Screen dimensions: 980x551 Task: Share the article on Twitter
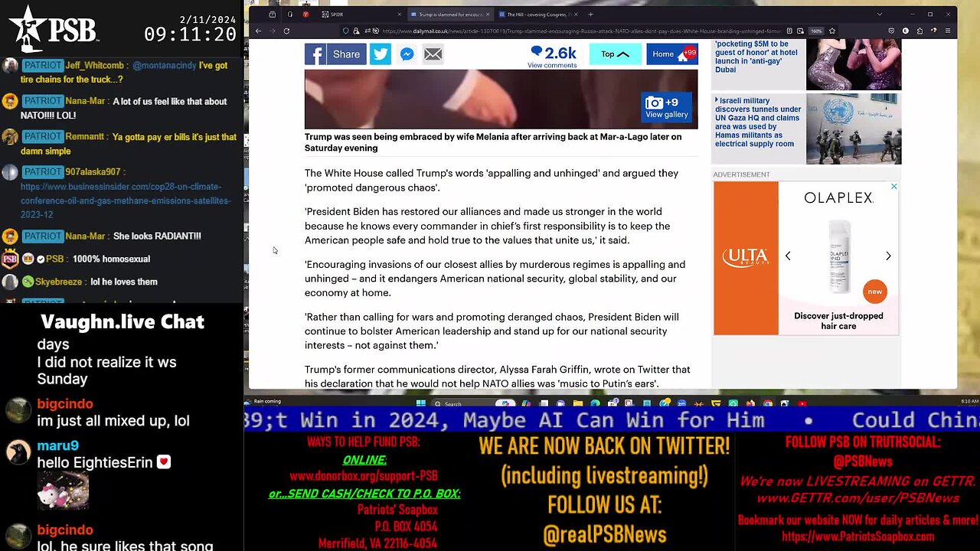coord(381,54)
